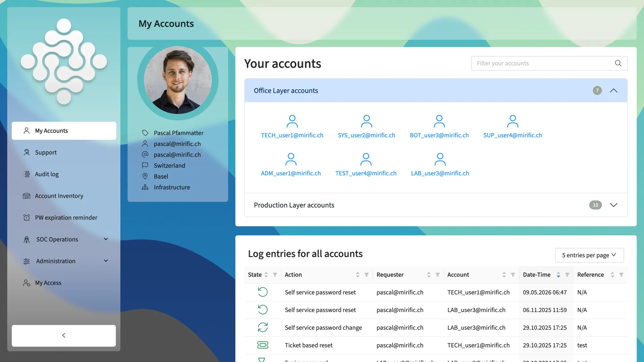Click the TECH_user1@mirific.ch account link

coord(292,135)
